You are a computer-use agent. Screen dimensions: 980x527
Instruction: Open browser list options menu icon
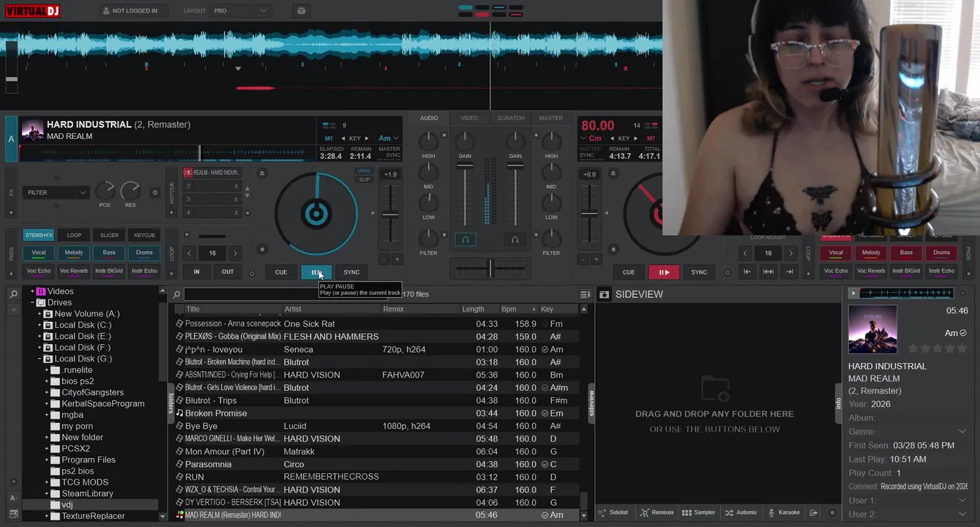(x=585, y=294)
